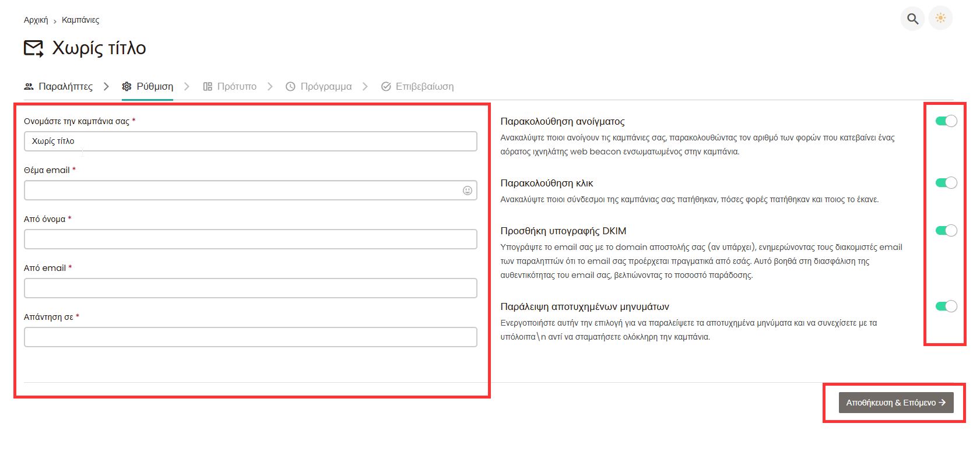The width and height of the screenshot is (980, 476).
Task: Click description beginning Ενεργοποιήστε αυτήν την επιλογή
Action: click(689, 330)
